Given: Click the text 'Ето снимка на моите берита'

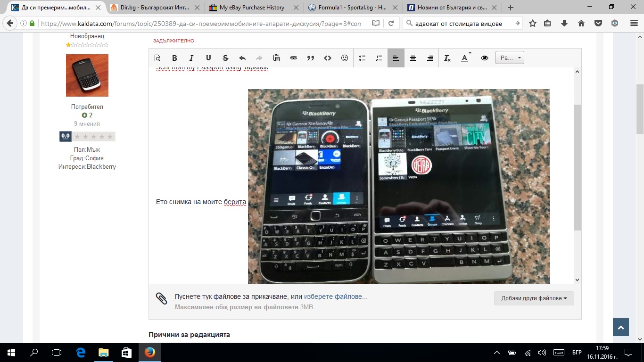Looking at the screenshot, I should 201,202.
